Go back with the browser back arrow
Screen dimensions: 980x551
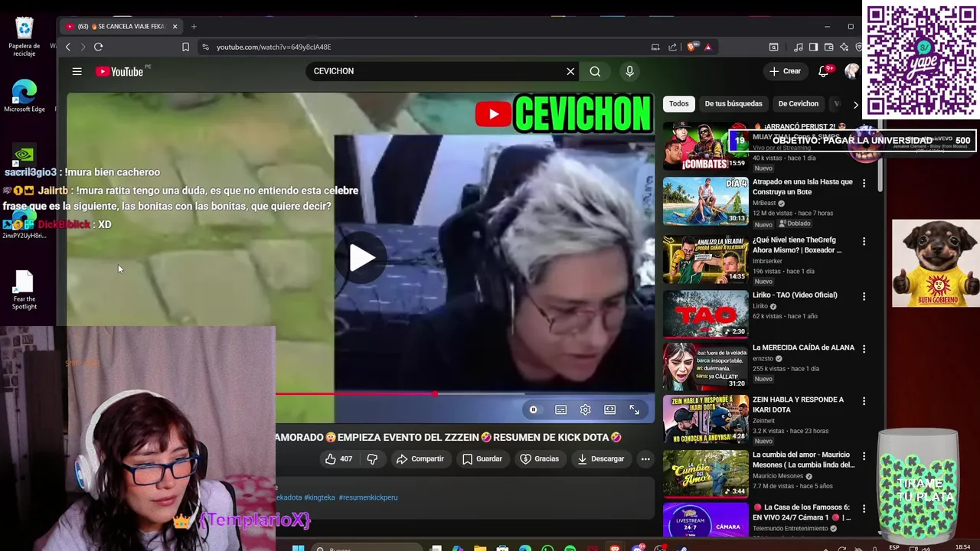click(67, 47)
